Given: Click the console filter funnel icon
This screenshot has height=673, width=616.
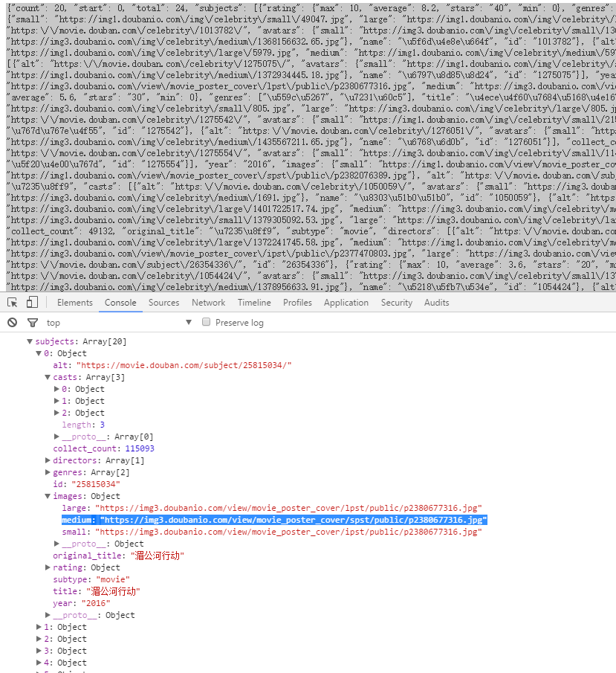Looking at the screenshot, I should click(x=32, y=323).
